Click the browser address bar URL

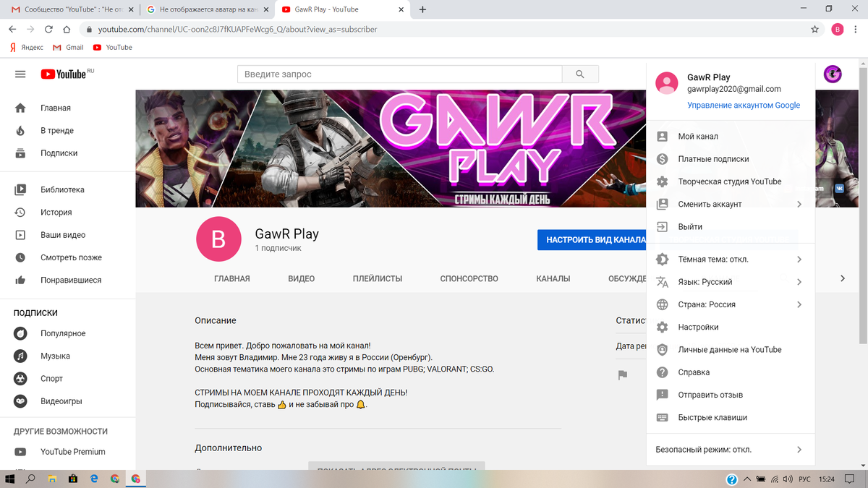point(238,30)
